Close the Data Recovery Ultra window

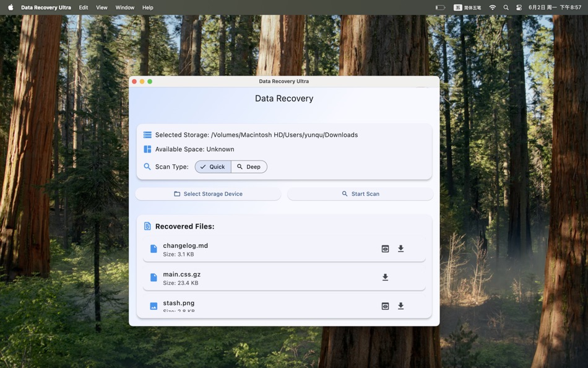134,82
